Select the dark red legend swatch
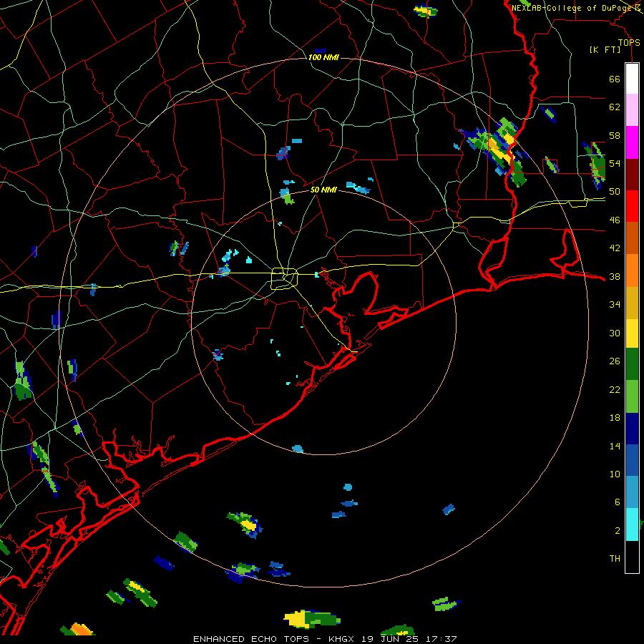644x644 pixels. pos(632,175)
